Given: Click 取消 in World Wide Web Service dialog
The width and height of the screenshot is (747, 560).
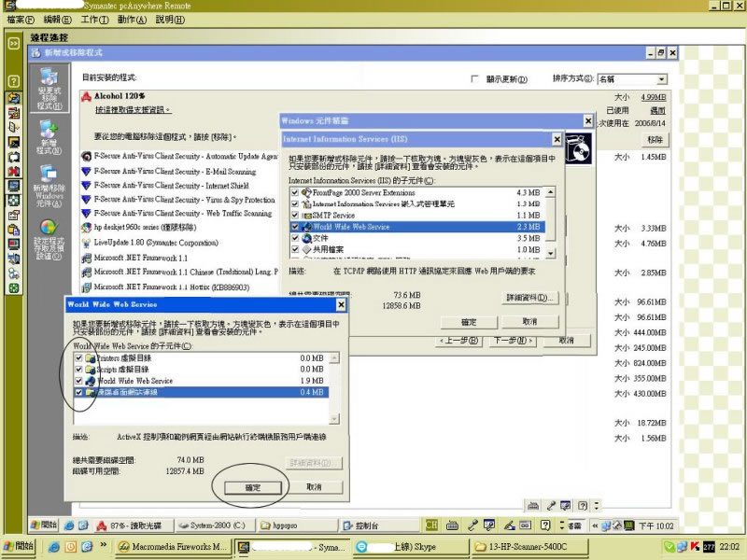Looking at the screenshot, I should click(314, 487).
